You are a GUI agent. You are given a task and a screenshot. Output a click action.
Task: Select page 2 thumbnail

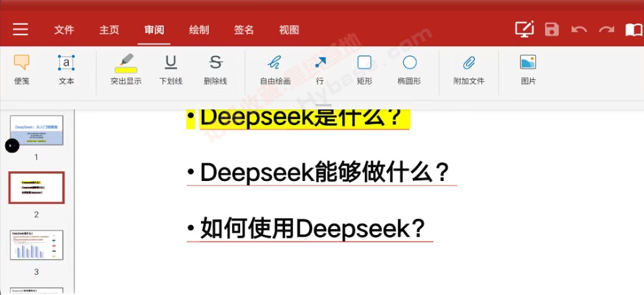click(x=36, y=188)
